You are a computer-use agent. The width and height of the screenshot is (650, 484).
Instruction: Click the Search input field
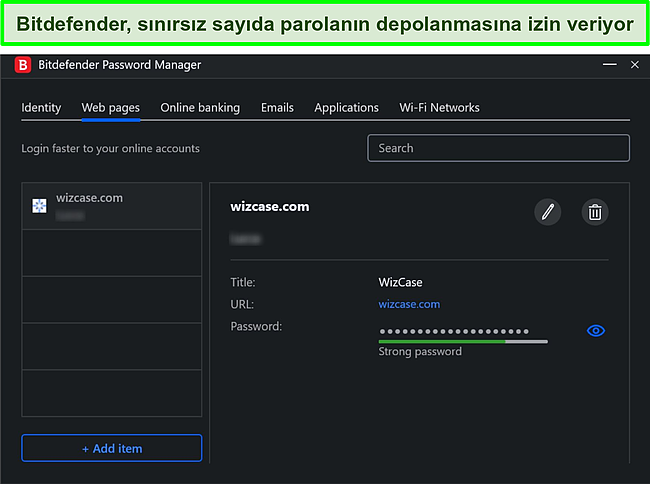[498, 148]
